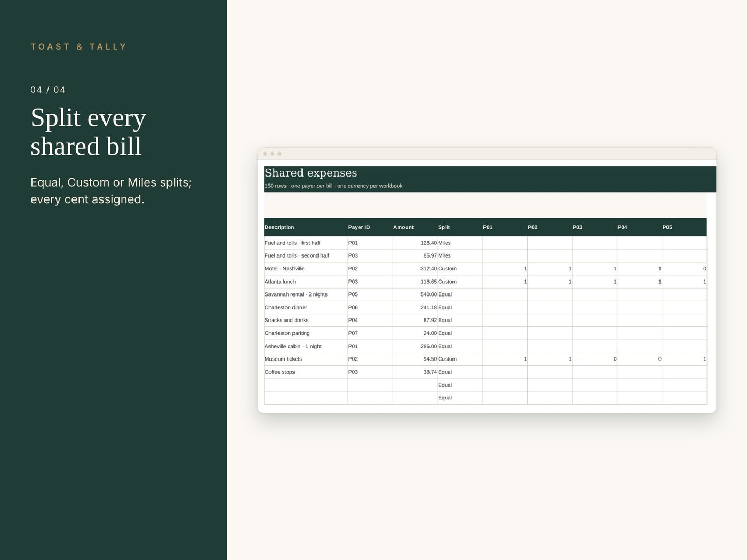
Task: Select the P07 payer cell for Charleston parking
Action: click(x=370, y=333)
